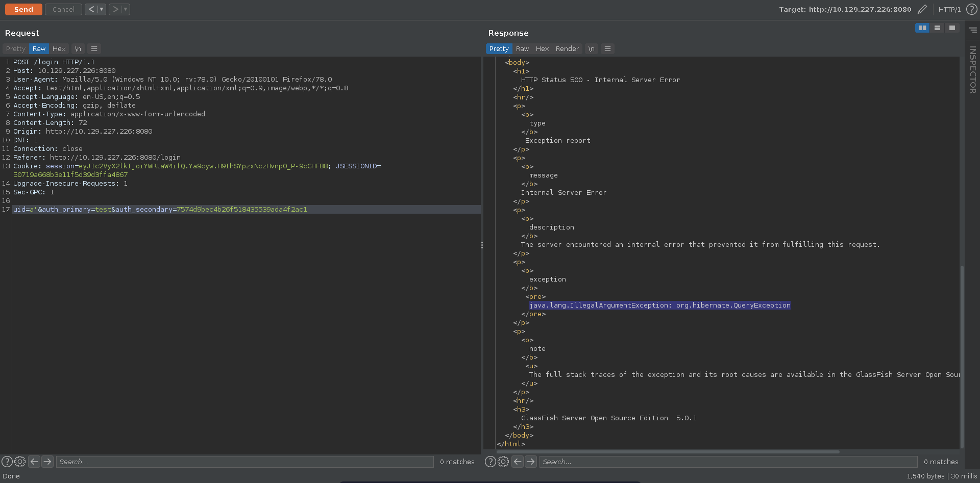Open the request panel hamburger menu
The image size is (980, 483).
click(x=94, y=49)
